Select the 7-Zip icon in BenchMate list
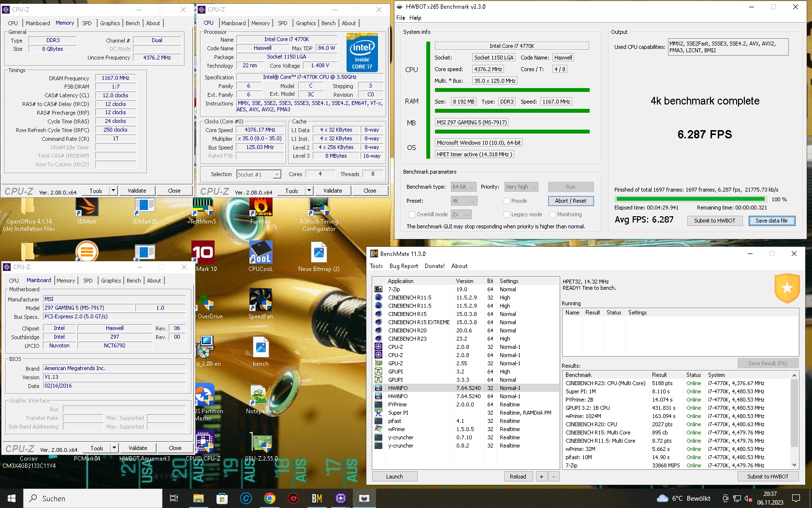The height and width of the screenshot is (508, 812). coord(378,289)
